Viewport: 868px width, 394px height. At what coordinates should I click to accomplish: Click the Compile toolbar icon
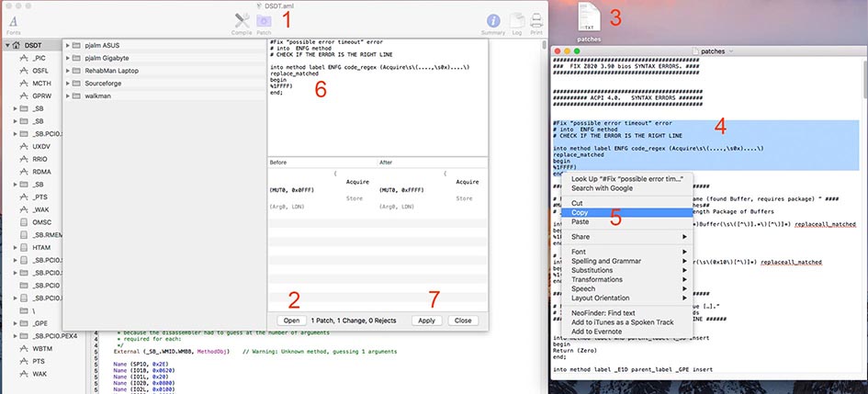point(242,24)
